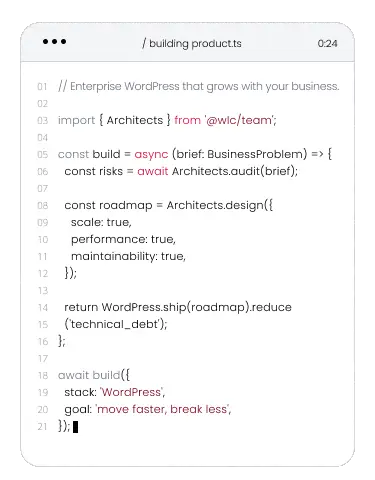Click the BusinessProblem type annotation

pos(257,154)
